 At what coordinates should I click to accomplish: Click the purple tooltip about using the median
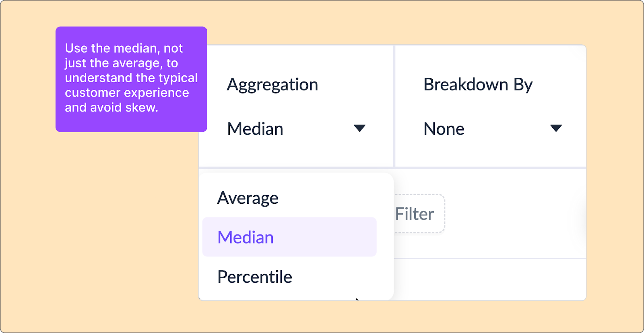(x=132, y=79)
